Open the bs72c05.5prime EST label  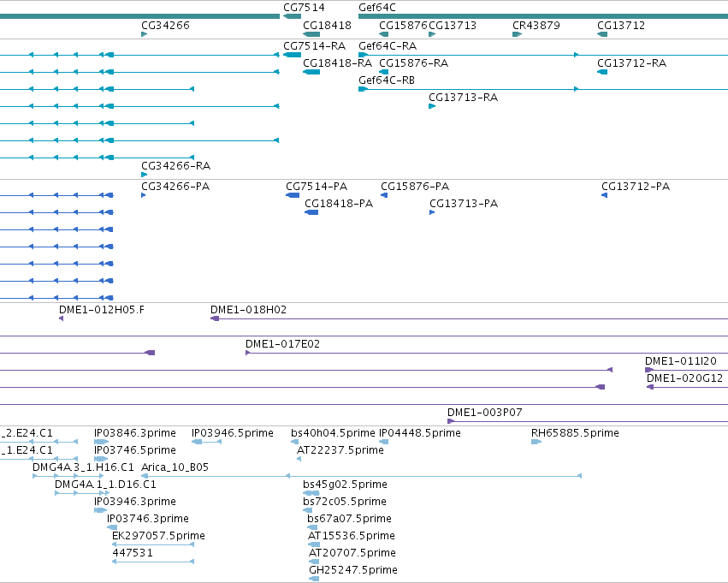point(345,503)
